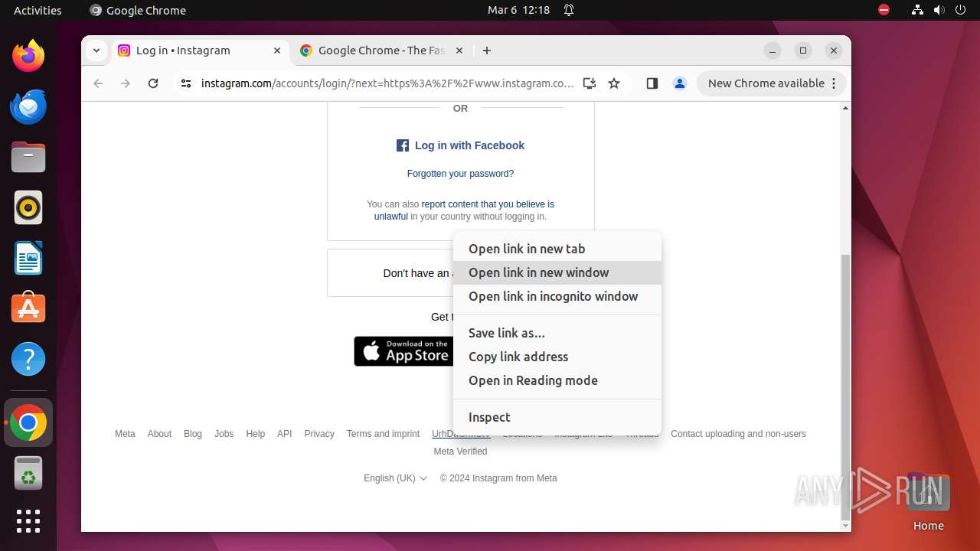Reload the Instagram page
This screenshot has width=980, height=551.
click(153, 83)
